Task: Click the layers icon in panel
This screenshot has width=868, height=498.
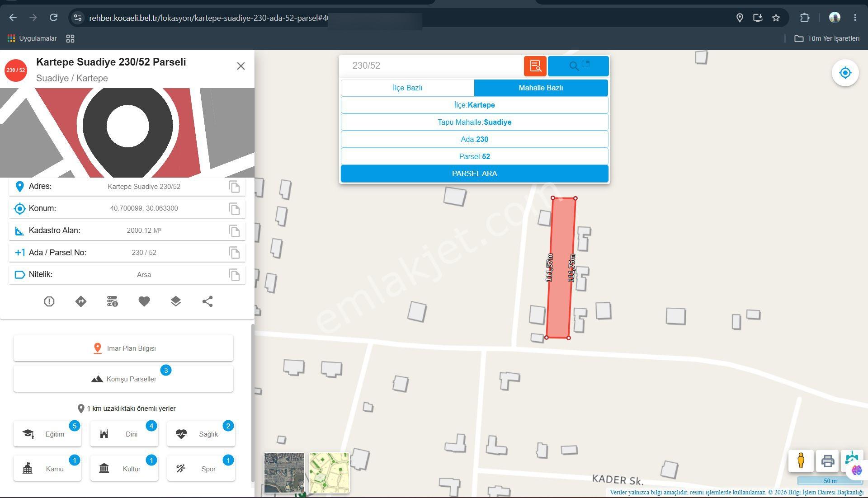Action: (176, 301)
